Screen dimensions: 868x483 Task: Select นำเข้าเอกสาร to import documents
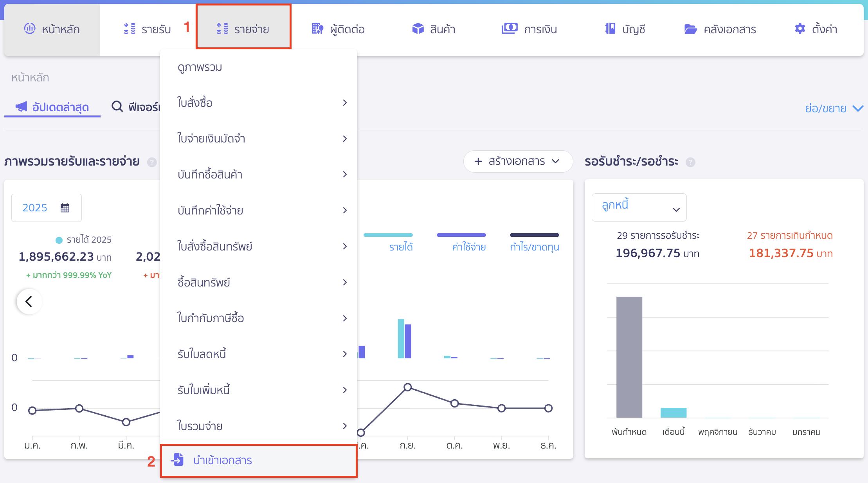(x=223, y=460)
